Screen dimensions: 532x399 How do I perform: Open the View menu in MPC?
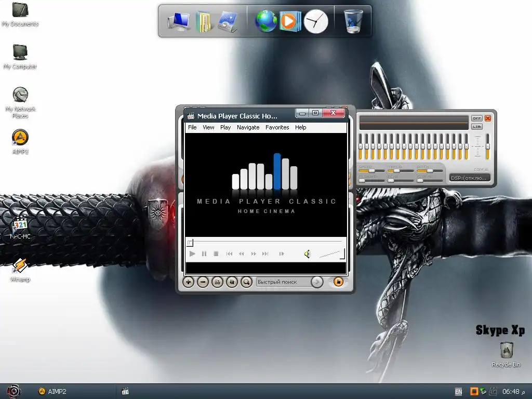(x=208, y=127)
